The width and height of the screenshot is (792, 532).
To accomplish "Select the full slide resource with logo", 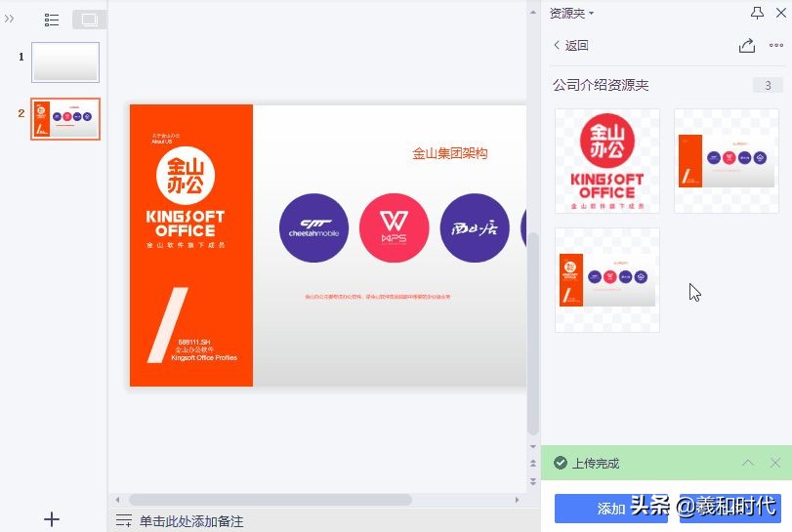I will (x=607, y=279).
